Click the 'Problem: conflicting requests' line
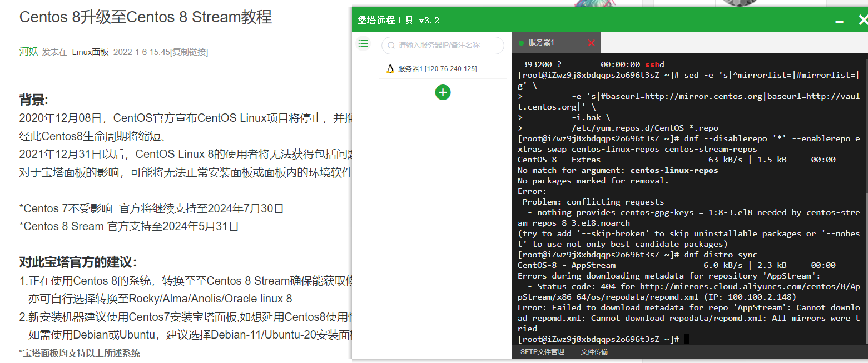868x363 pixels. (x=593, y=202)
